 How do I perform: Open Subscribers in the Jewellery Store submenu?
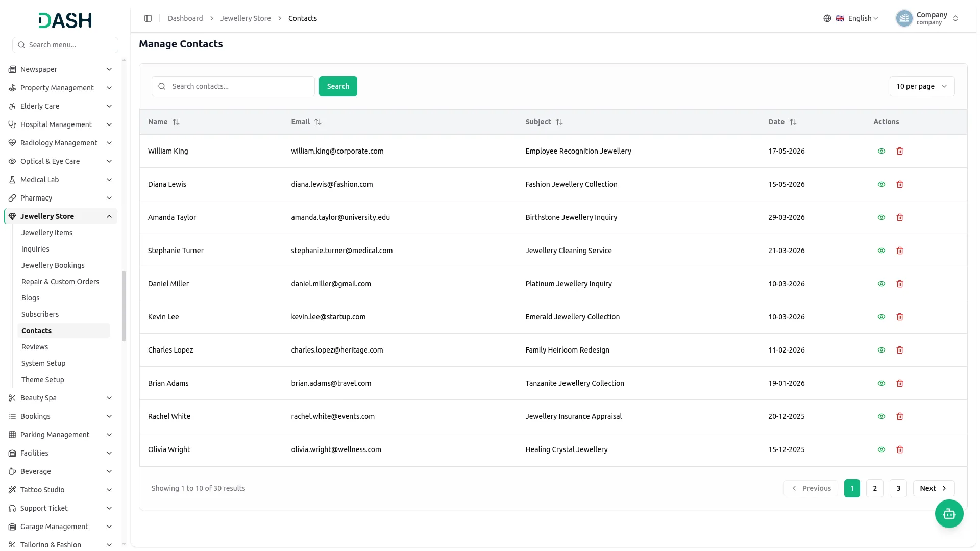(40, 314)
